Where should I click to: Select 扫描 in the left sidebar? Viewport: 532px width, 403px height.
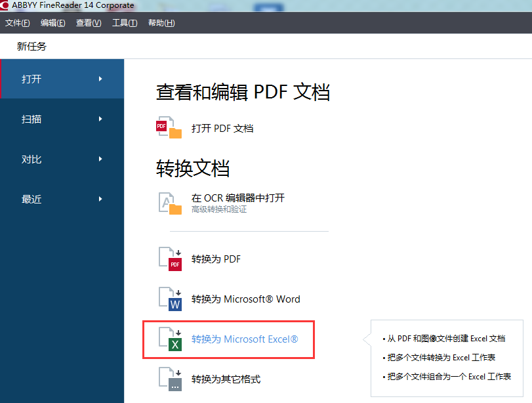click(x=31, y=119)
